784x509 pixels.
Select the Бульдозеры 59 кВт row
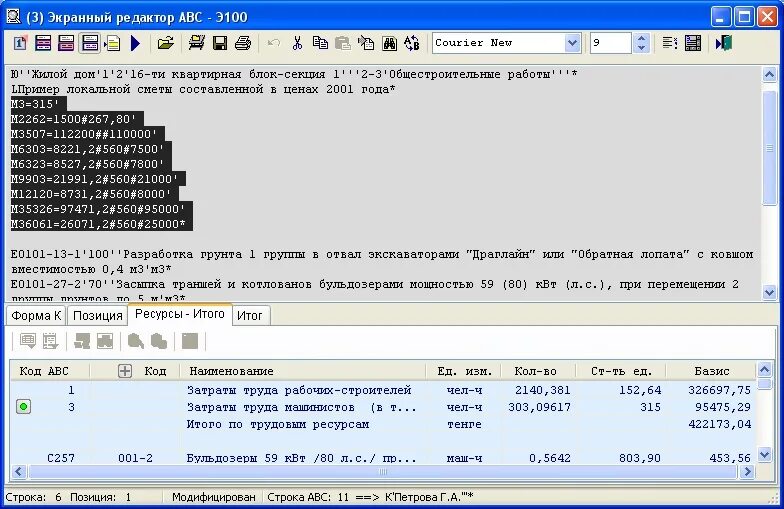pyautogui.click(x=383, y=458)
